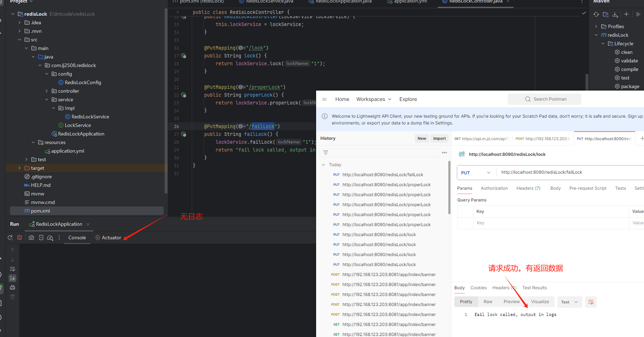Screen dimensions: 644x337
Task: Click gutter icon beside properLock() method
Action: tap(184, 95)
